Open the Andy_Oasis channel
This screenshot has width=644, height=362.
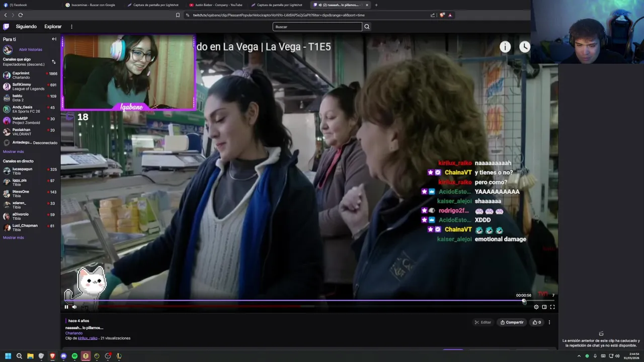click(x=29, y=109)
